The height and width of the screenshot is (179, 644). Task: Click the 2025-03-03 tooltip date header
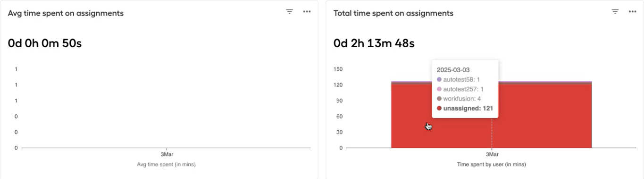tap(453, 70)
